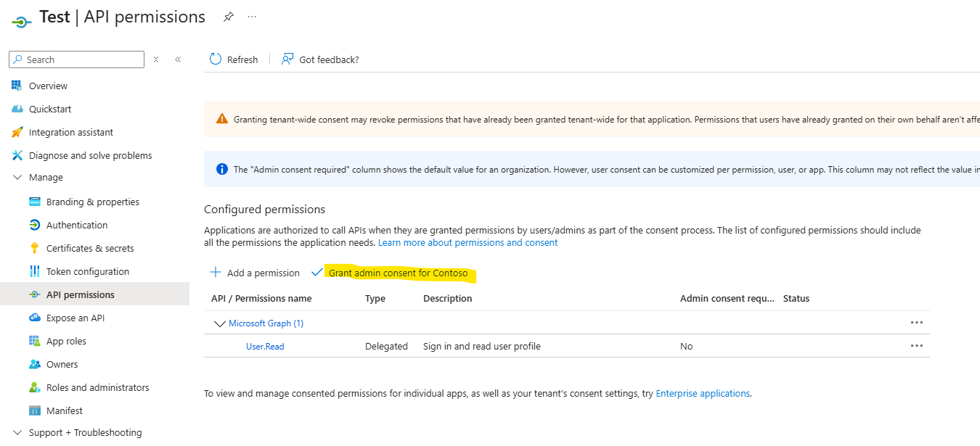This screenshot has width=980, height=446.
Task: Click the Description column header
Action: [447, 298]
